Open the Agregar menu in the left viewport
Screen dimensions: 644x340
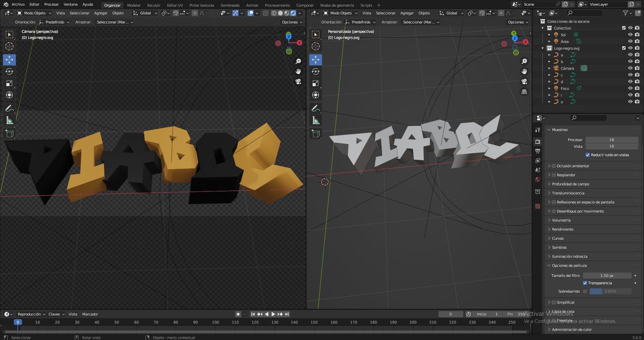101,13
